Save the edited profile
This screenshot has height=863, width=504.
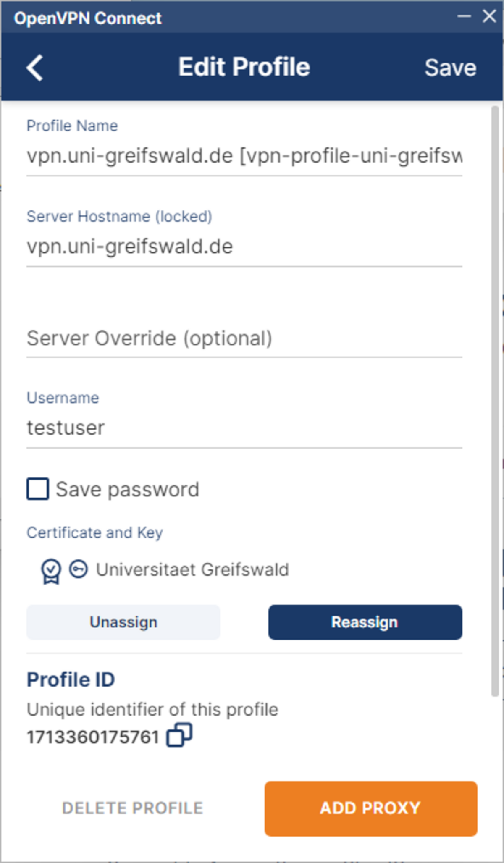tap(450, 68)
